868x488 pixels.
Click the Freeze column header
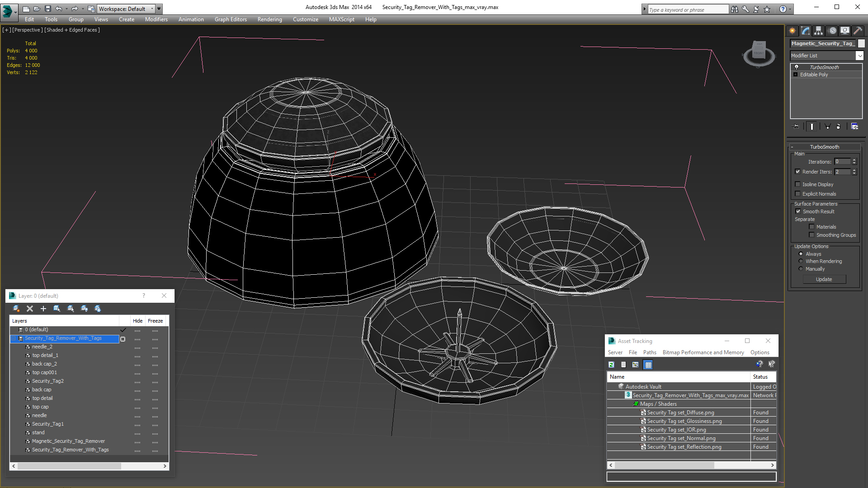[x=155, y=321]
